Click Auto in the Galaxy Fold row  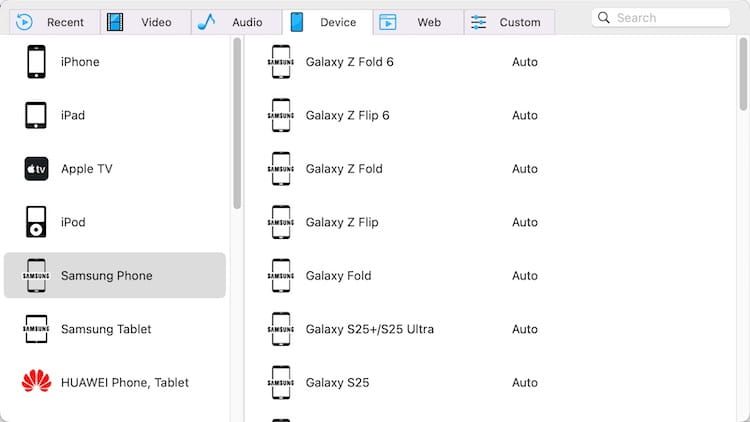point(525,276)
